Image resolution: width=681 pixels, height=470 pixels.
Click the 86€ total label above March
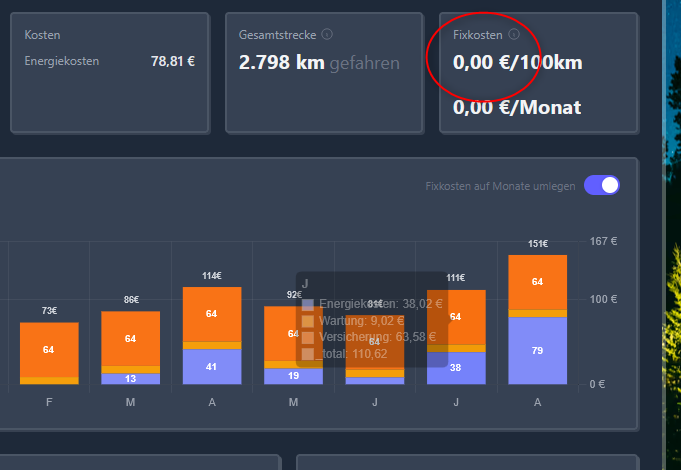point(131,300)
